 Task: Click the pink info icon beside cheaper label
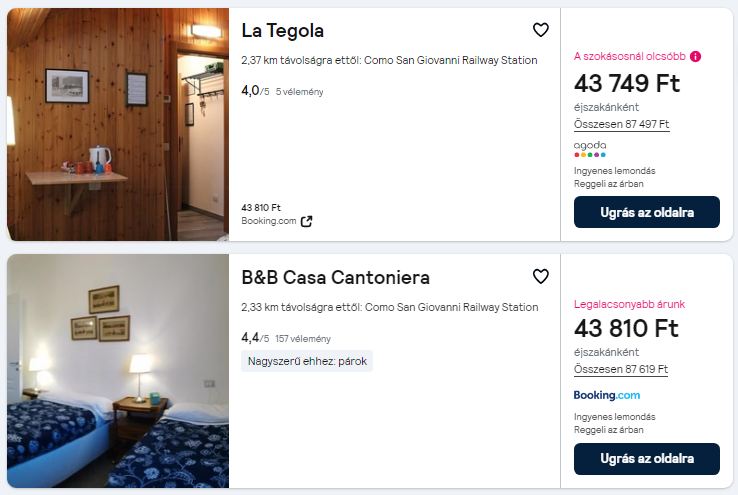[x=696, y=57]
